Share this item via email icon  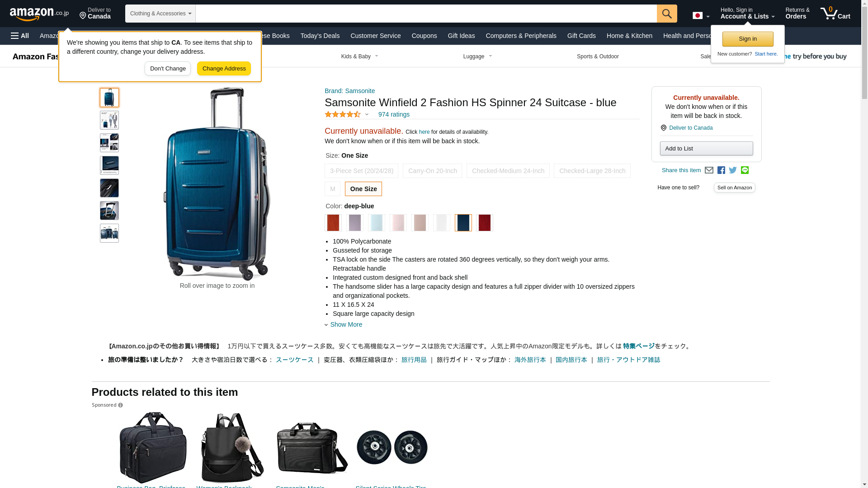709,170
